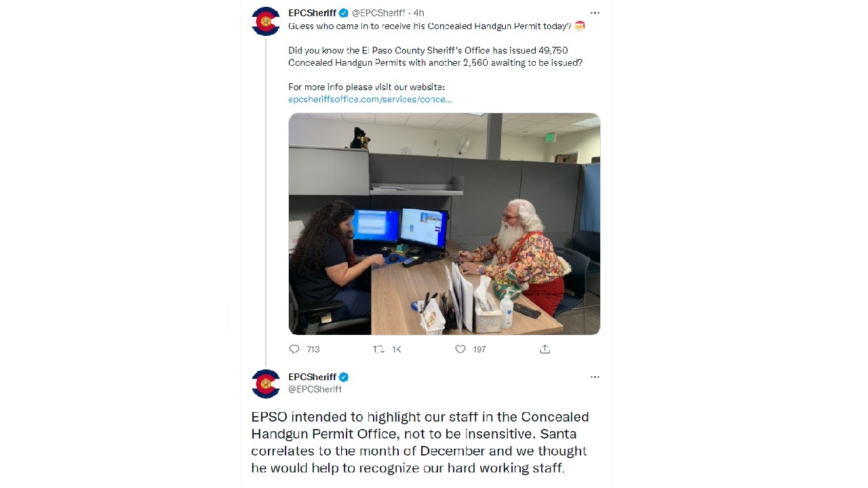Click the retweet icon showing 1K
The image size is (868, 488).
pyautogui.click(x=378, y=349)
